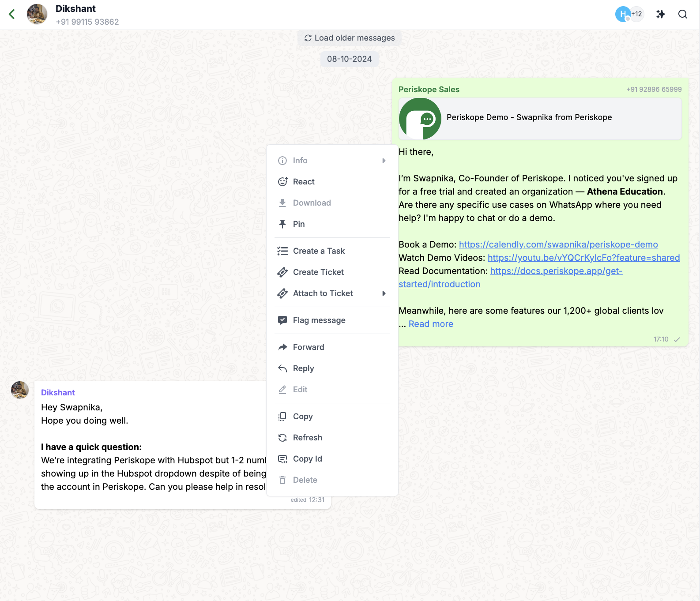700x601 pixels.
Task: Go back using the green arrow
Action: pyautogui.click(x=12, y=14)
